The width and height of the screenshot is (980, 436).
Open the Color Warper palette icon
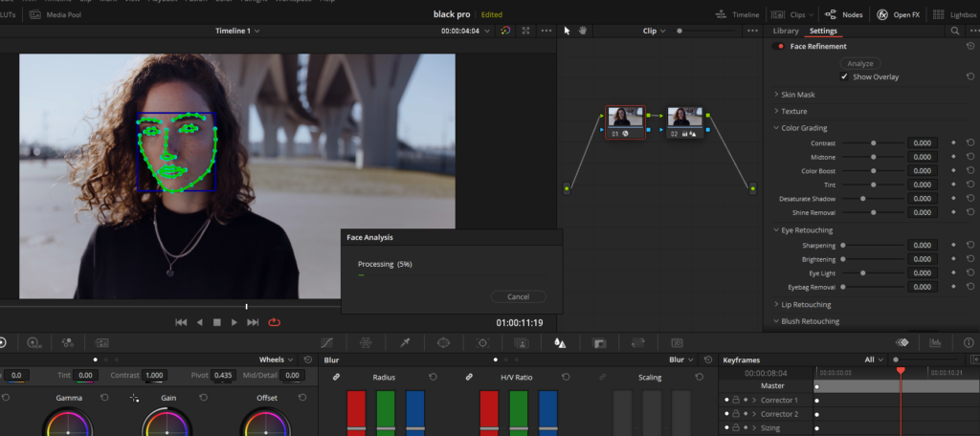pyautogui.click(x=366, y=342)
